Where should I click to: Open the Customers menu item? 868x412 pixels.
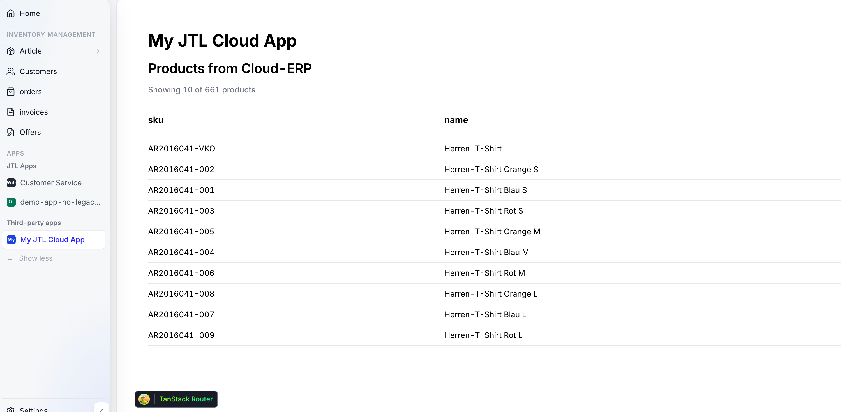(x=54, y=71)
